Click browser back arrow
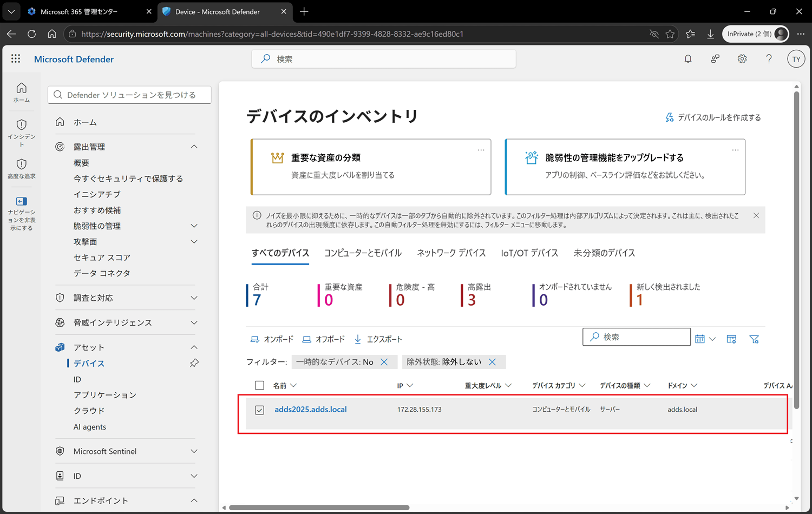This screenshot has height=514, width=812. click(11, 34)
